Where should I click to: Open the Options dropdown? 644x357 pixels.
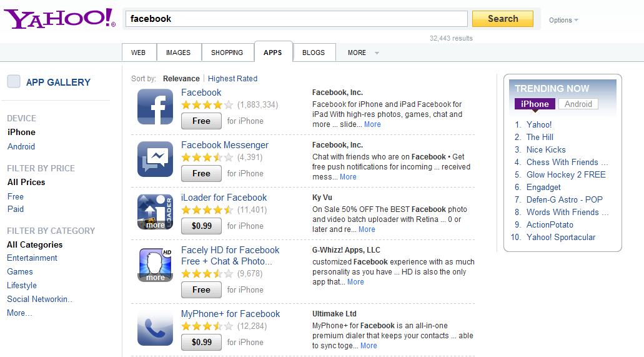563,20
